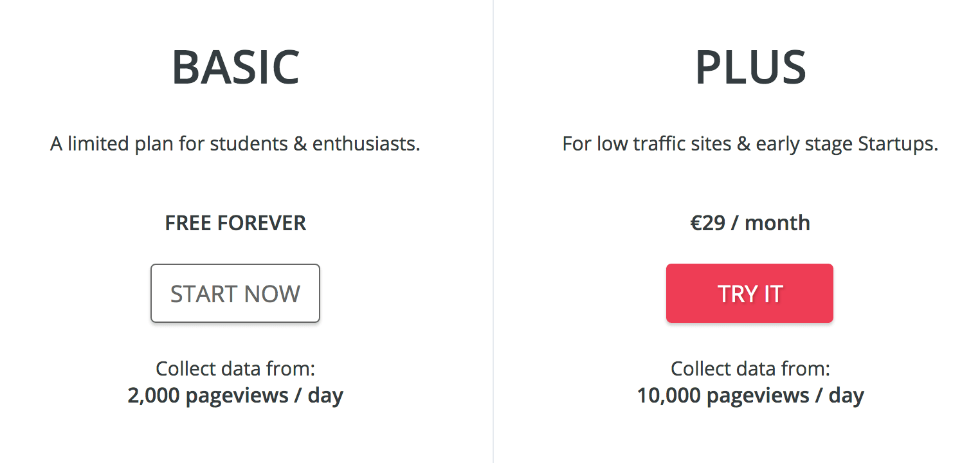Viewport: 980px width, 463px height.
Task: Click the '10,000' number in PLUS plan
Action: click(667, 395)
